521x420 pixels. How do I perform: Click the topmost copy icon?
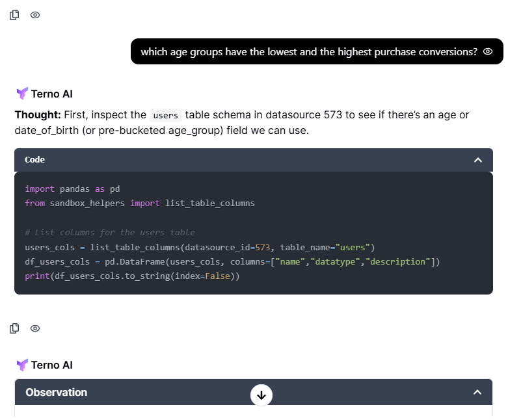(14, 15)
